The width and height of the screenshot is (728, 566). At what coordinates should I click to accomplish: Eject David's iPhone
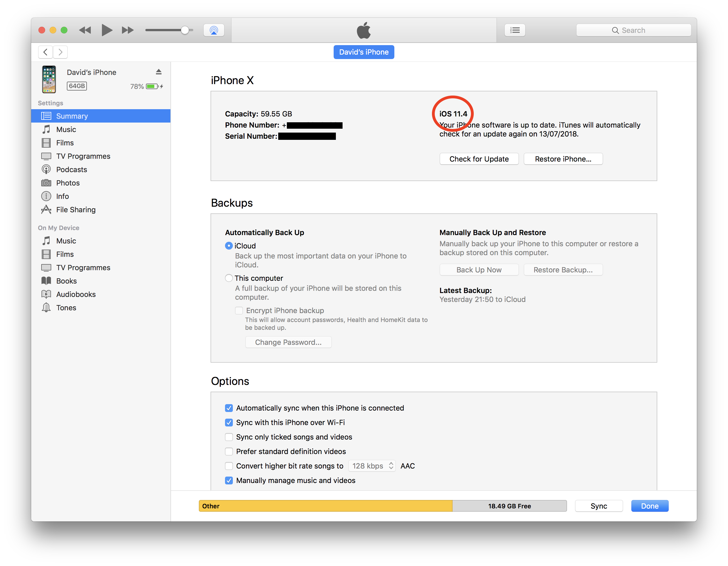(159, 72)
